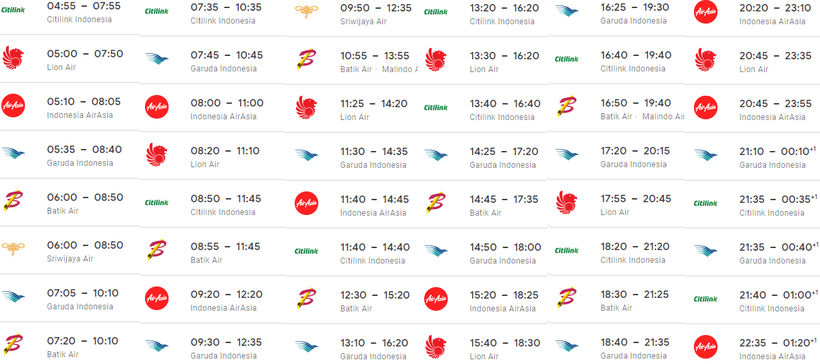The height and width of the screenshot is (364, 820).
Task: Select Sriwijaya Air logo for 06:00 flight
Action: click(13, 249)
